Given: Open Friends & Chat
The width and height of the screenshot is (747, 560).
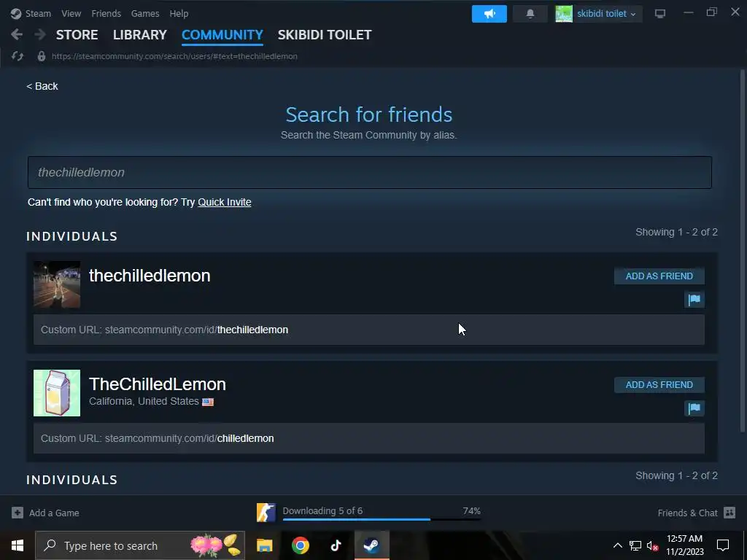Looking at the screenshot, I should (x=687, y=513).
